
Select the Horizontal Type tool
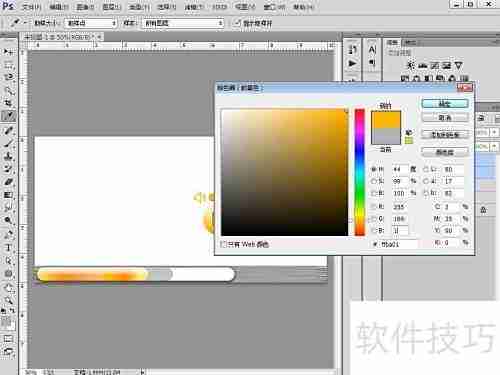click(8, 248)
